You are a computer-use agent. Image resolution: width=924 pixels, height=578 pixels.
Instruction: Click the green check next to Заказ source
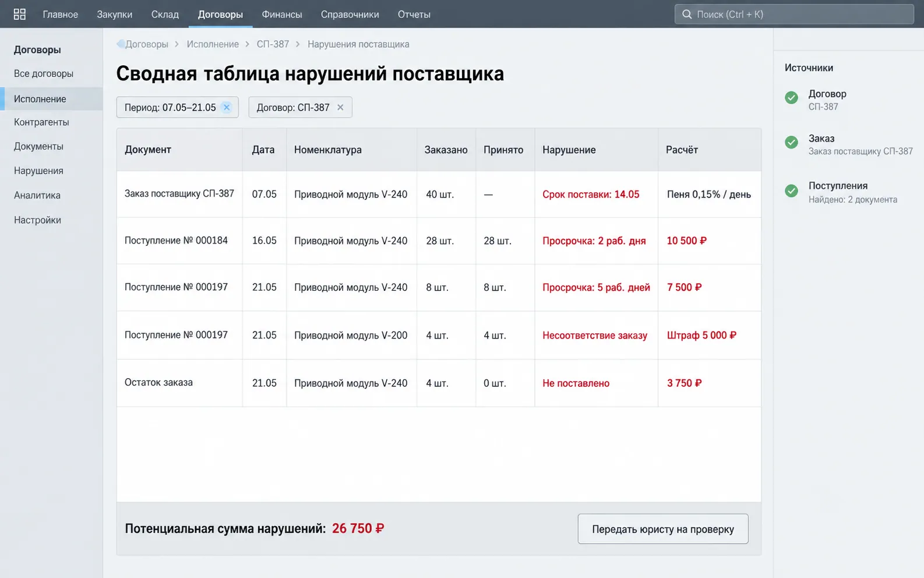791,142
